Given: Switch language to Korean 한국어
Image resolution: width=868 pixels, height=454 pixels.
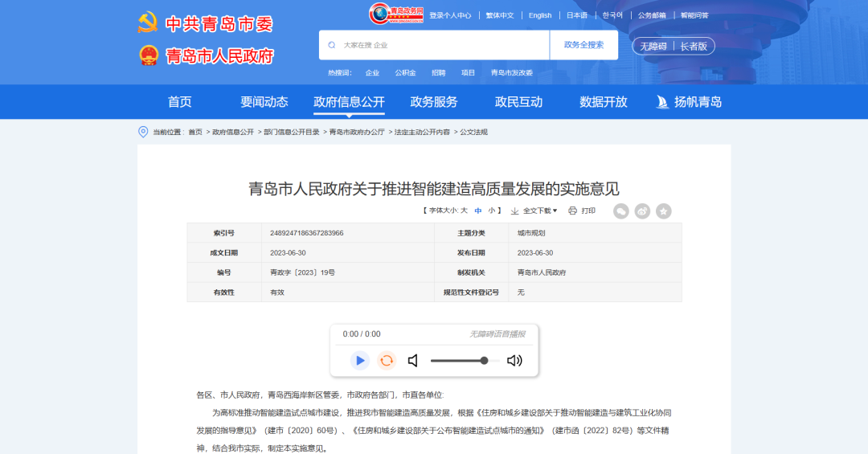Looking at the screenshot, I should point(612,15).
